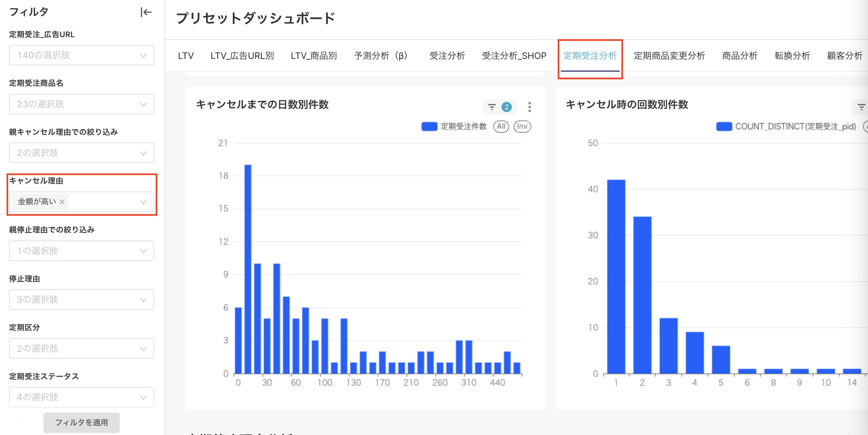Open filter icon on キャンセル時の回数別件数 chart
The height and width of the screenshot is (435, 868).
(861, 107)
